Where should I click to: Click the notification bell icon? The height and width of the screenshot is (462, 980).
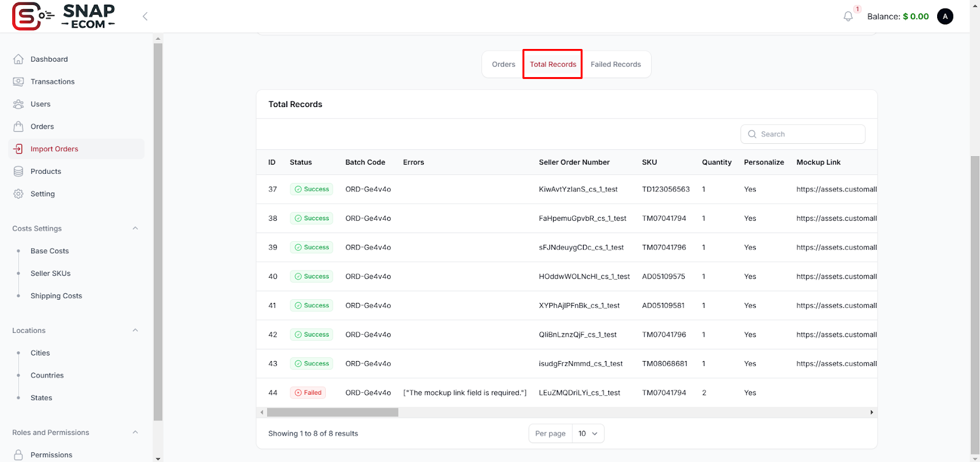848,17
